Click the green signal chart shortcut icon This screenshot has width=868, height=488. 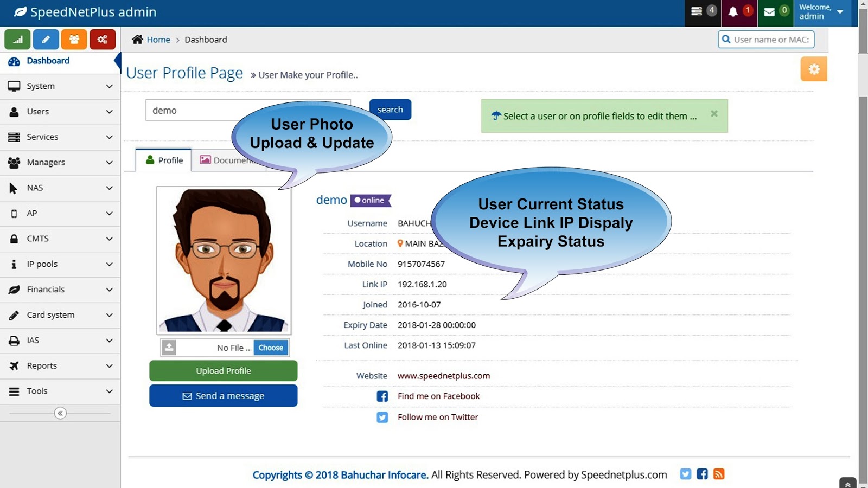pyautogui.click(x=17, y=40)
